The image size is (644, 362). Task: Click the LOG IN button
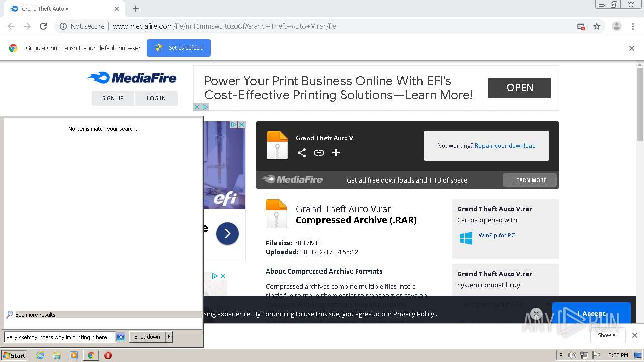tap(156, 98)
